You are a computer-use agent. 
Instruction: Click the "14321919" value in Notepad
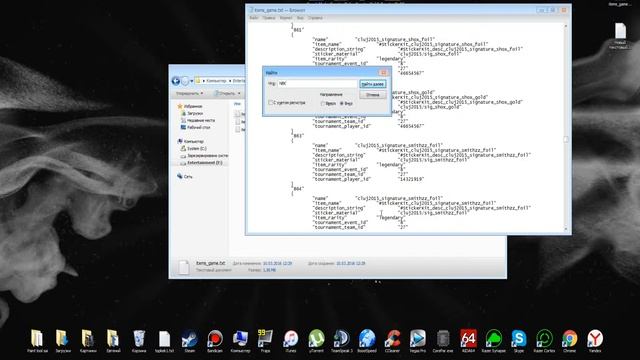411,179
